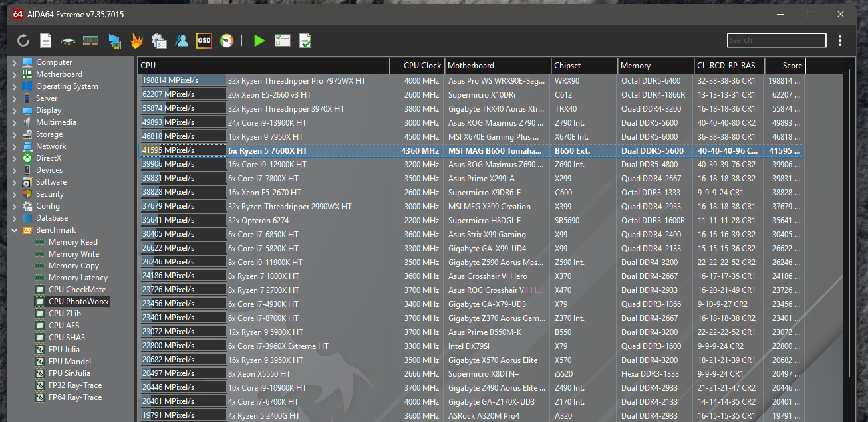Open the Memory Read benchmark

72,242
